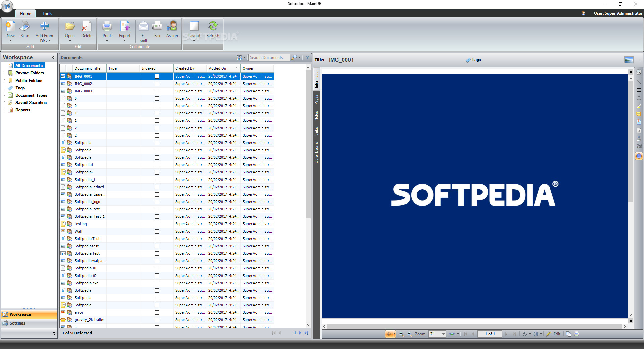
Task: Click zoom out magnifier in viewer
Action: pyautogui.click(x=410, y=334)
